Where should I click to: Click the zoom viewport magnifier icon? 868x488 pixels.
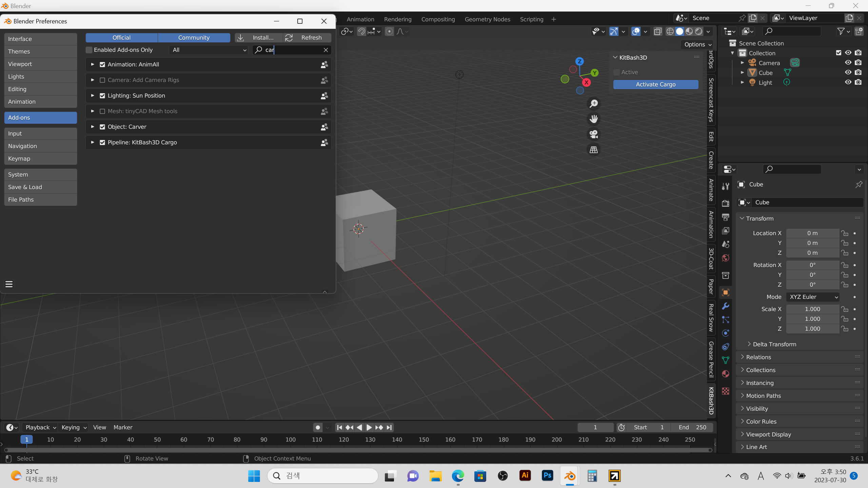pyautogui.click(x=594, y=104)
